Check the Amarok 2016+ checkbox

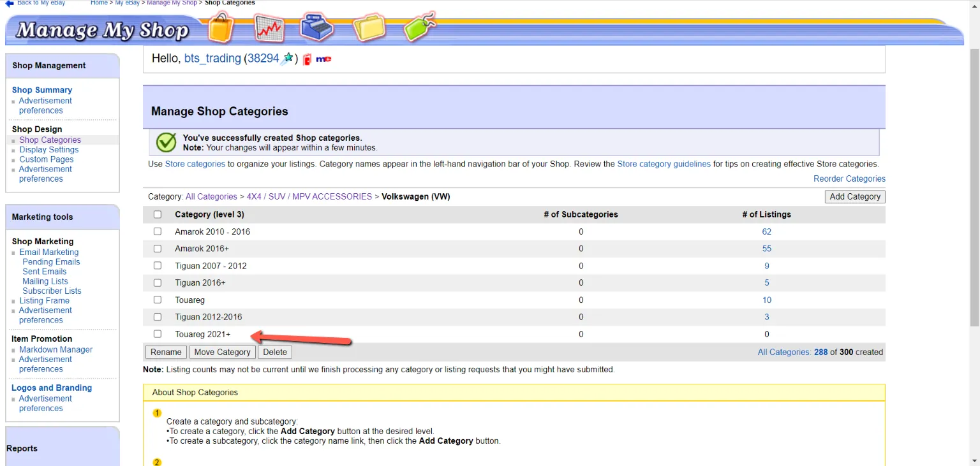pyautogui.click(x=158, y=249)
